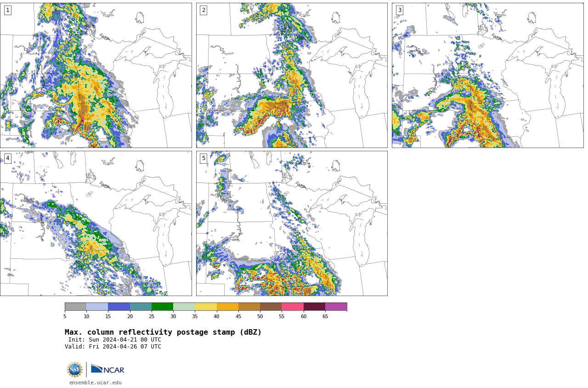
Task: Click the brown 50-55 dBZ swatch
Action: coord(271,307)
